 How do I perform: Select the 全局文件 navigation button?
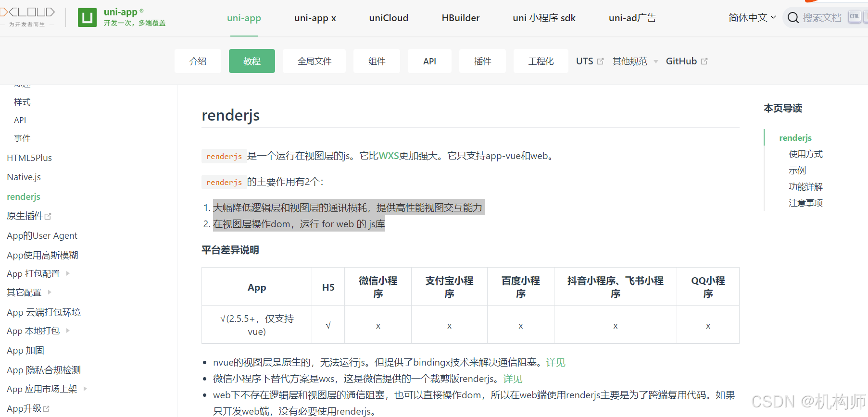click(314, 61)
